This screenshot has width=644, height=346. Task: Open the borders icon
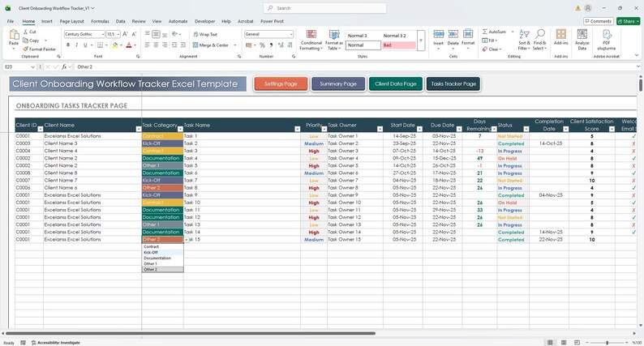click(x=101, y=45)
